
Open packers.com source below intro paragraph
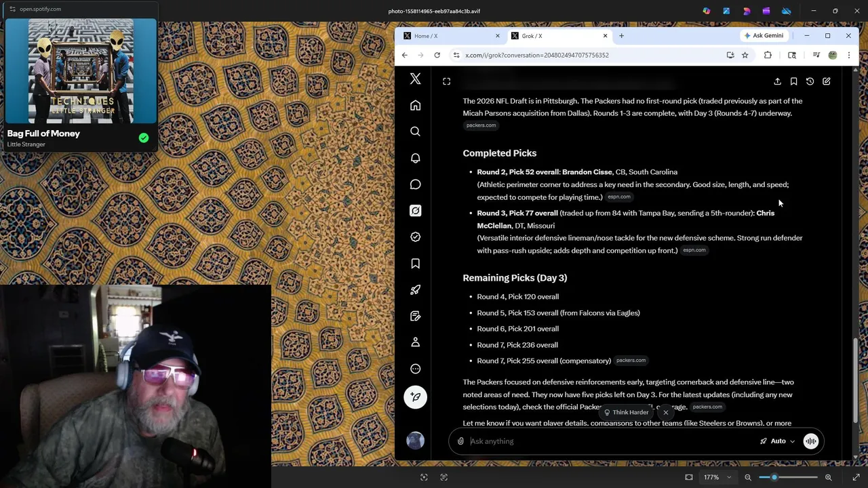pos(481,125)
